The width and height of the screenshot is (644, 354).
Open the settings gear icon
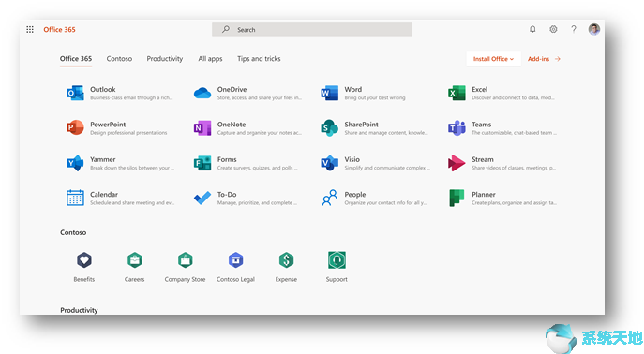tap(553, 29)
